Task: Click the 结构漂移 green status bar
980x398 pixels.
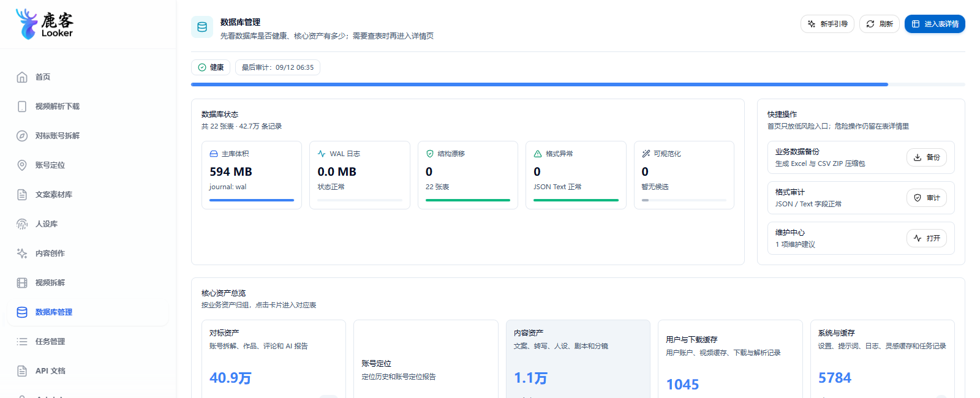Action: [468, 200]
